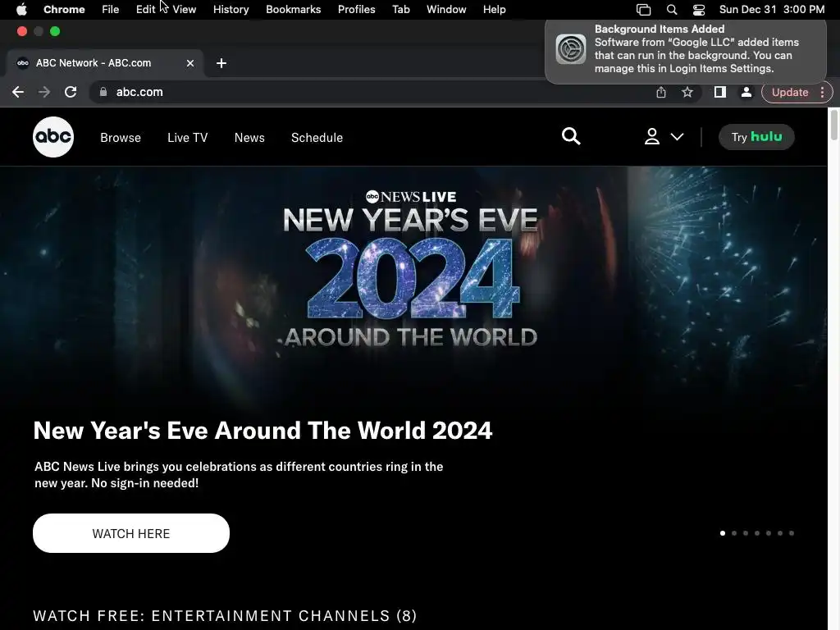
Task: Toggle the Chrome side panel icon
Action: pyautogui.click(x=720, y=92)
